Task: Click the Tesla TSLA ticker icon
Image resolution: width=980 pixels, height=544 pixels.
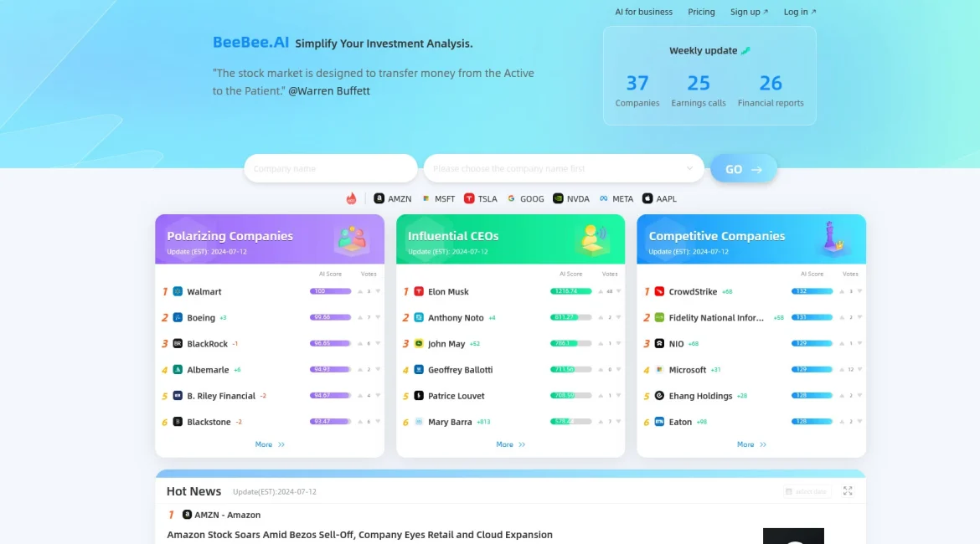Action: tap(469, 198)
